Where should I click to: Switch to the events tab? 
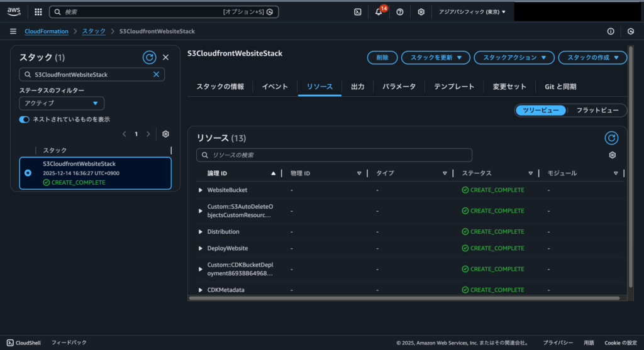[x=275, y=87]
